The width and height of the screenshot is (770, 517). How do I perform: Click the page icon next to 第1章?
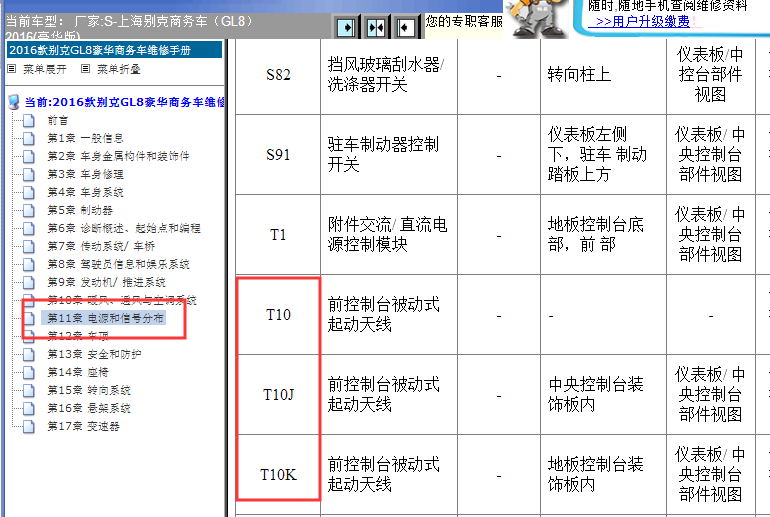coord(29,138)
